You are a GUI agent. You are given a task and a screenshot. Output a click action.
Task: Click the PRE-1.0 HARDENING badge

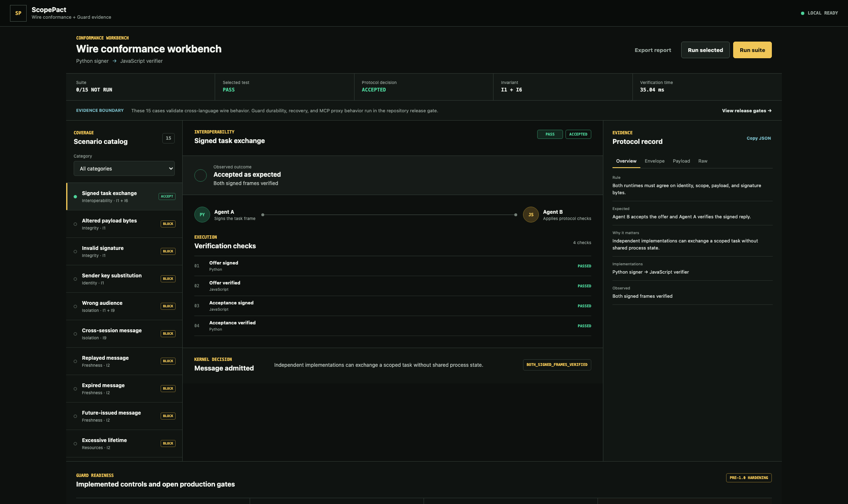(x=749, y=478)
